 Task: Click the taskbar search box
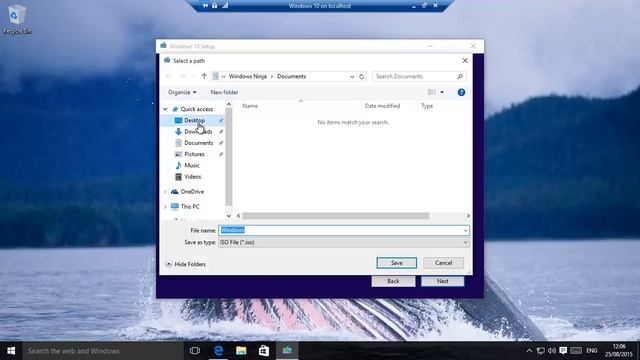point(103,351)
